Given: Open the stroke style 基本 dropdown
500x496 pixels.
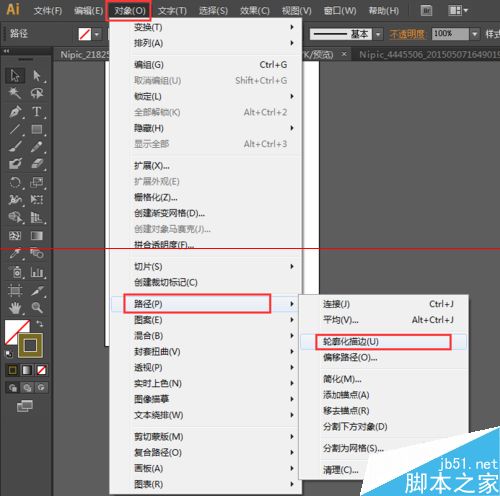Looking at the screenshot, I should (378, 34).
